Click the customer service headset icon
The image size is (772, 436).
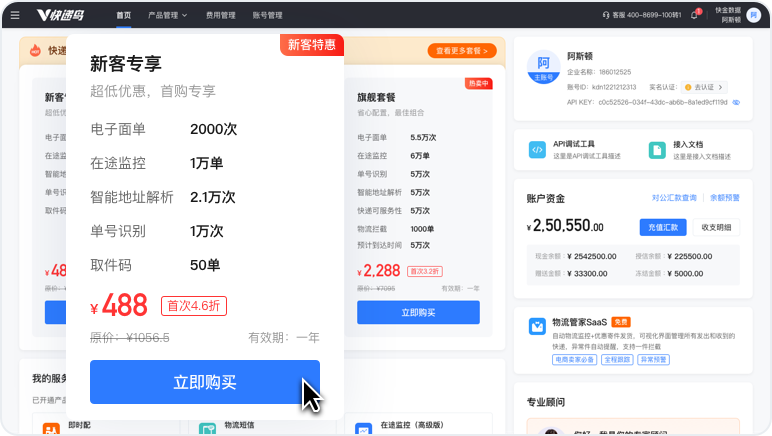pos(606,15)
